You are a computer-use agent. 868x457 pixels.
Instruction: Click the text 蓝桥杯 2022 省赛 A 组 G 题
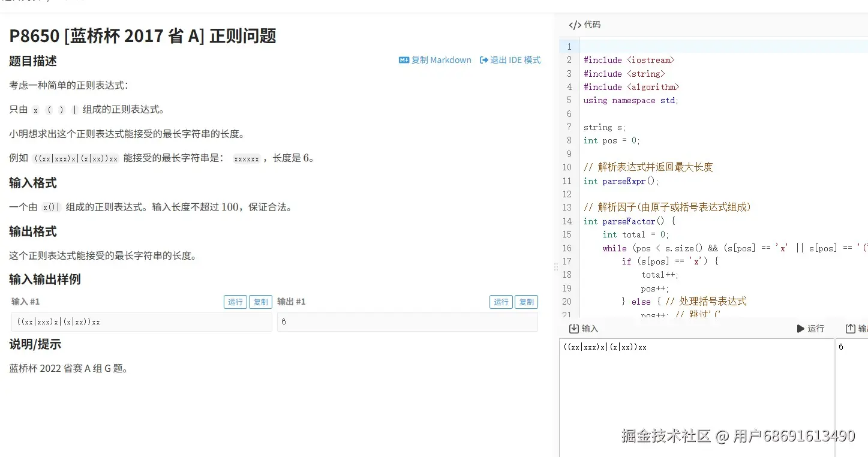point(69,368)
